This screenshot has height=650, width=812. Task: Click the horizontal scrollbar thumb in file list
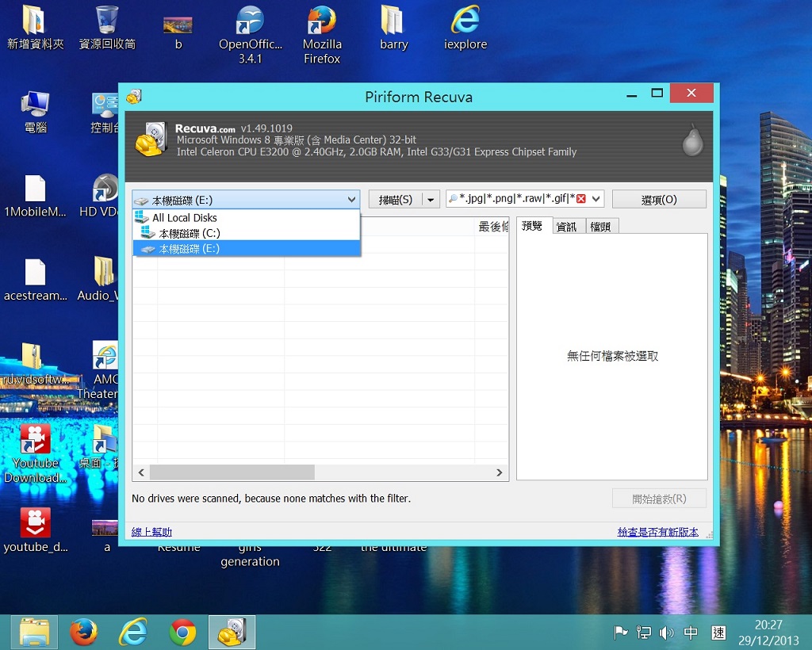[x=232, y=472]
